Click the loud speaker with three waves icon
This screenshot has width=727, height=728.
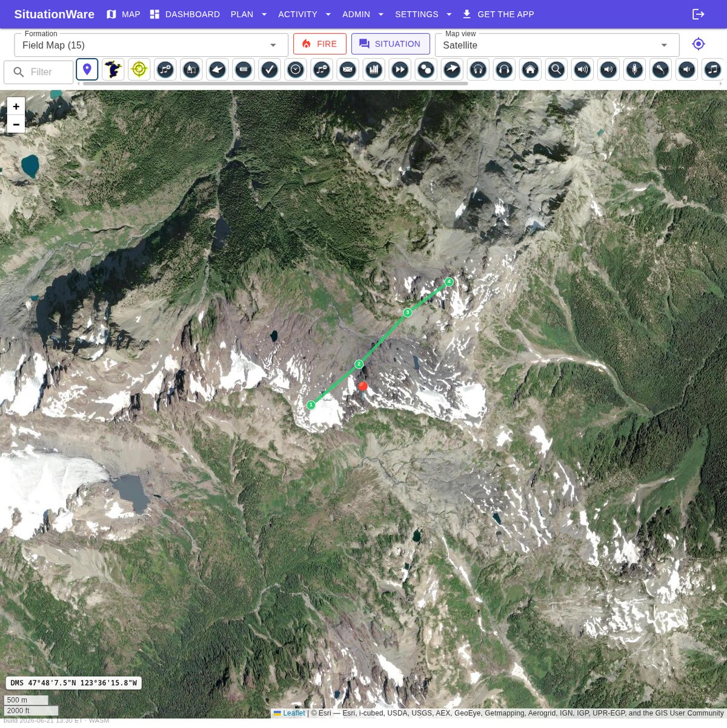582,70
